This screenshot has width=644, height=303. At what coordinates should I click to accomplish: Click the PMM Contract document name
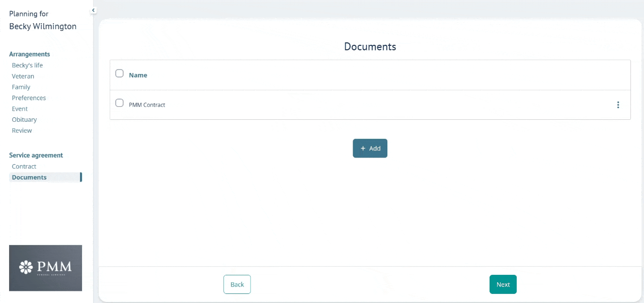click(x=147, y=105)
